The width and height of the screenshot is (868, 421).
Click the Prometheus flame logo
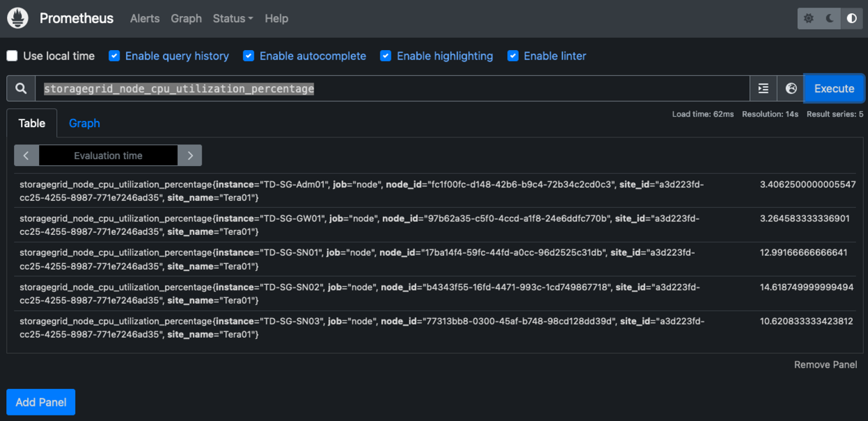(17, 19)
